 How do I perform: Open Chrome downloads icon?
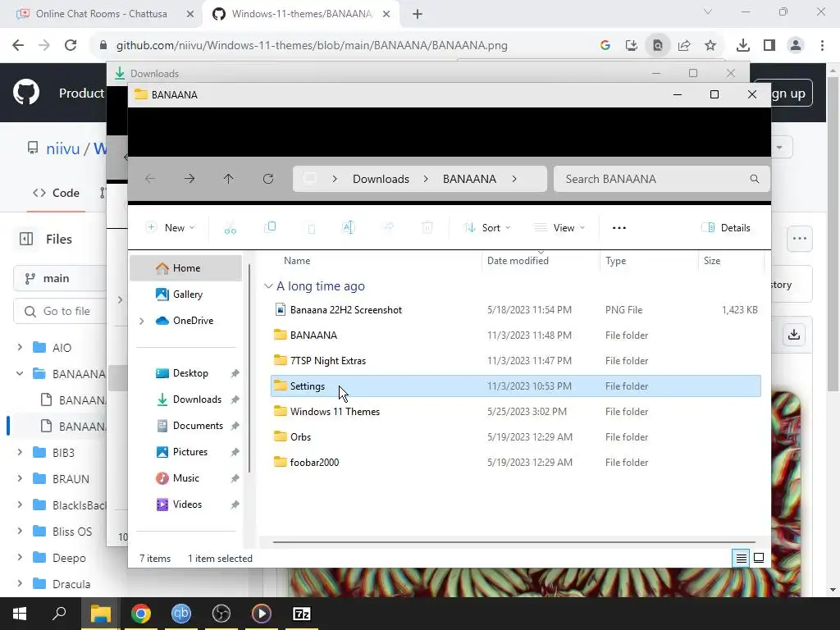pos(742,46)
